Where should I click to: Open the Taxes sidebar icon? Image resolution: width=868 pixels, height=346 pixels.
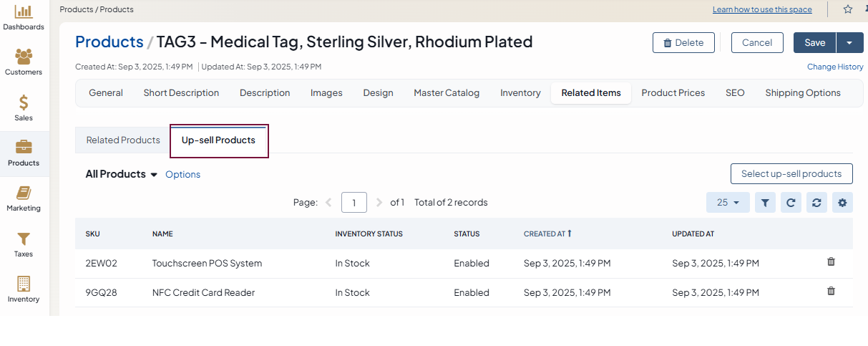[x=24, y=239]
